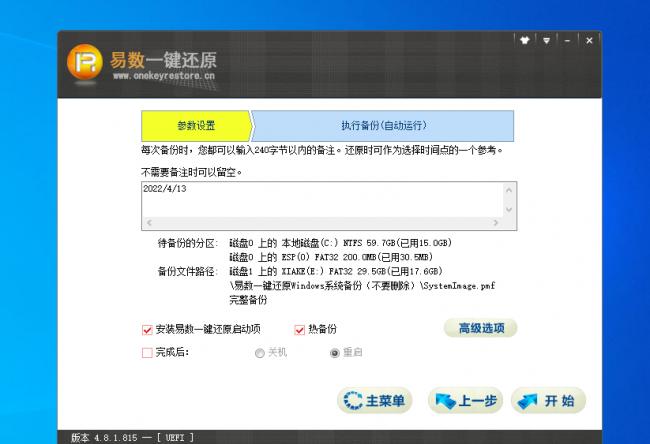This screenshot has height=444, width=650.
Task: Open the title bar dropdown menu arrow
Action: pyautogui.click(x=546, y=41)
